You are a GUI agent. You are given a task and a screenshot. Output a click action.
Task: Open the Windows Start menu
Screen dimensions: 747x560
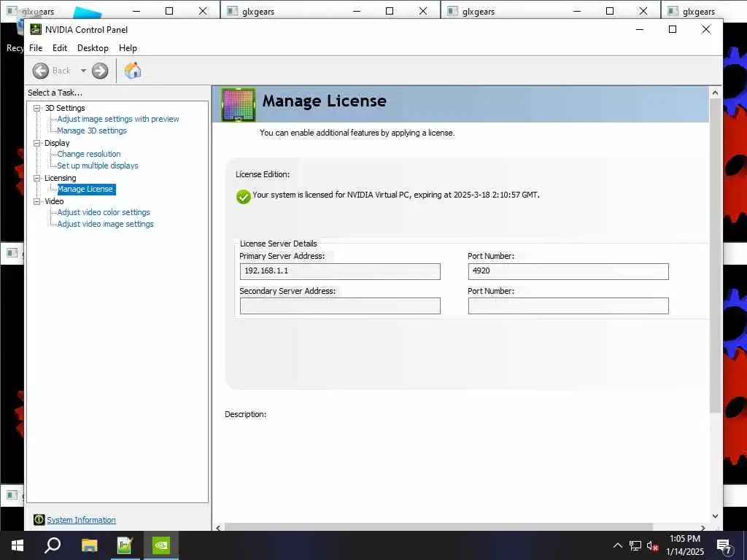18,545
